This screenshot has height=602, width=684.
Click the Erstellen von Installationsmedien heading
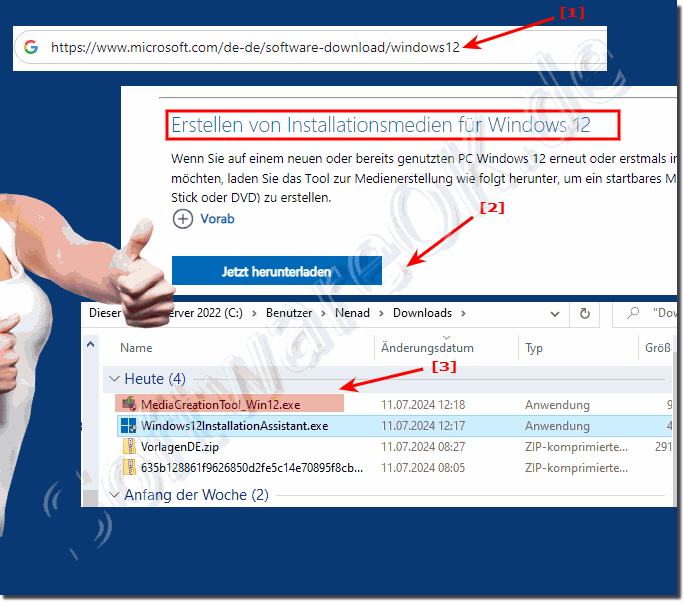[x=380, y=125]
